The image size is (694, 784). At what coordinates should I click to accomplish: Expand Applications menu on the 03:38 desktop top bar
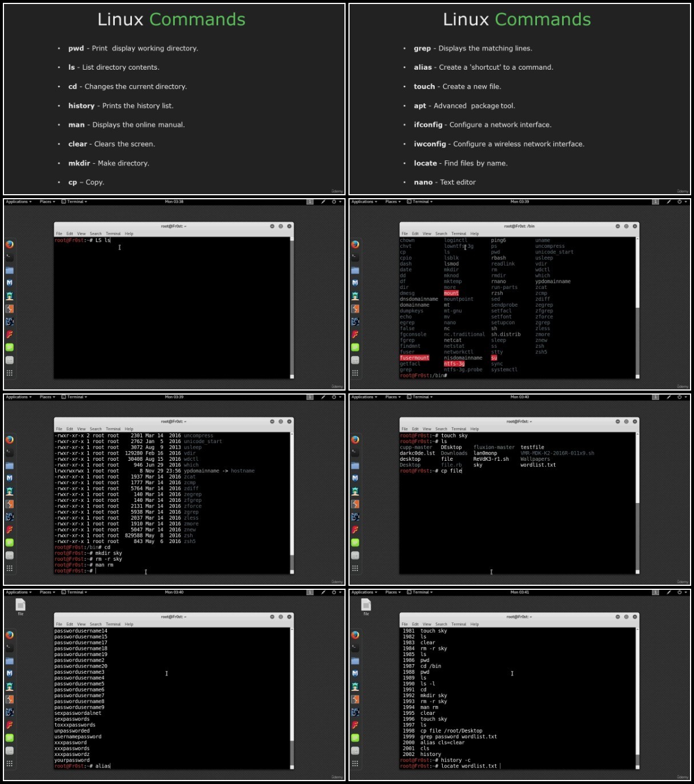[x=19, y=202]
